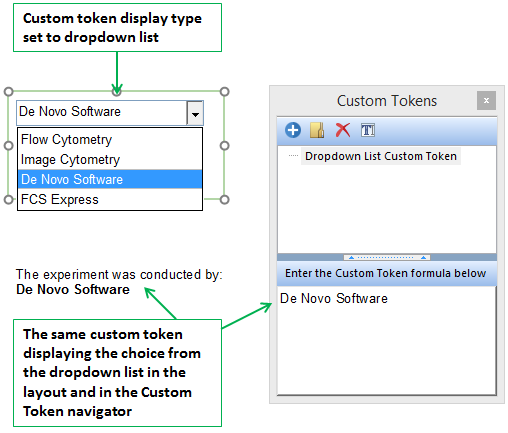Viewport: 508px width, 433px height.
Task: Delete token with the red X icon
Action: click(x=343, y=130)
